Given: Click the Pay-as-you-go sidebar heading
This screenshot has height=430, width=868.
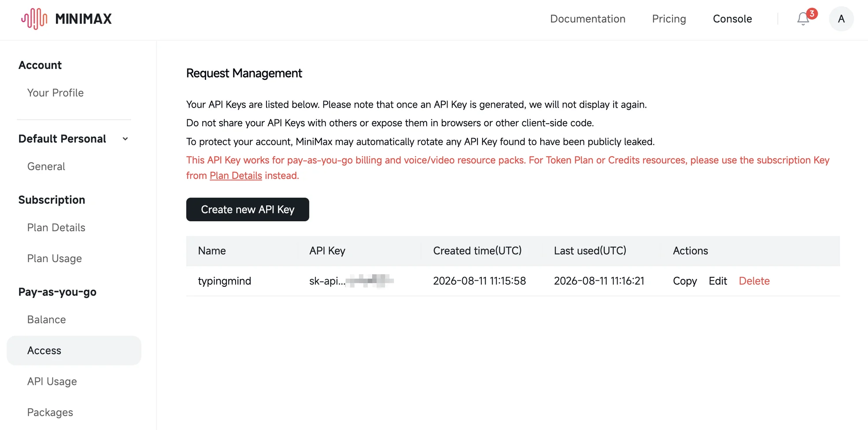Looking at the screenshot, I should [57, 292].
